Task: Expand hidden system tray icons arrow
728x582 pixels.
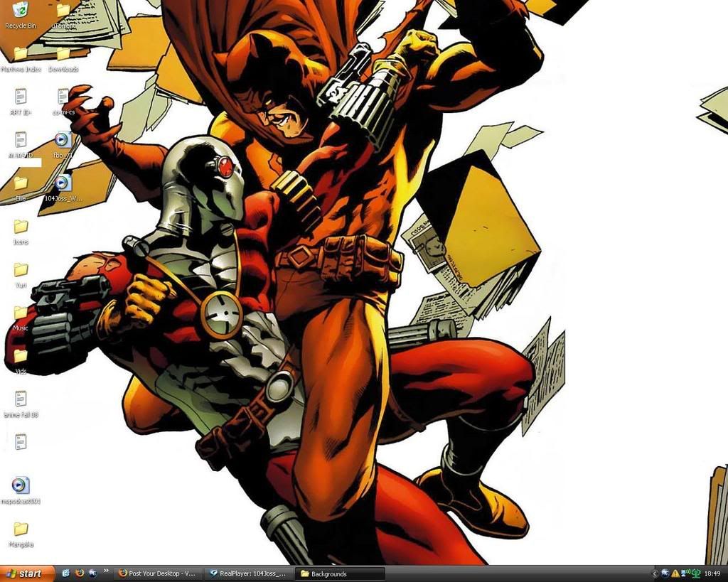Action: point(655,573)
